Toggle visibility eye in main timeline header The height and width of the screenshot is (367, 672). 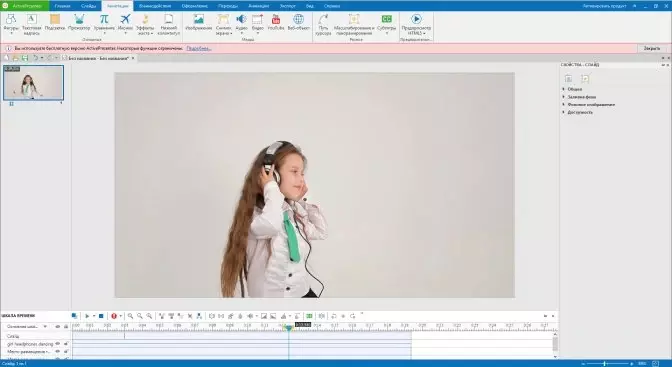(58, 327)
